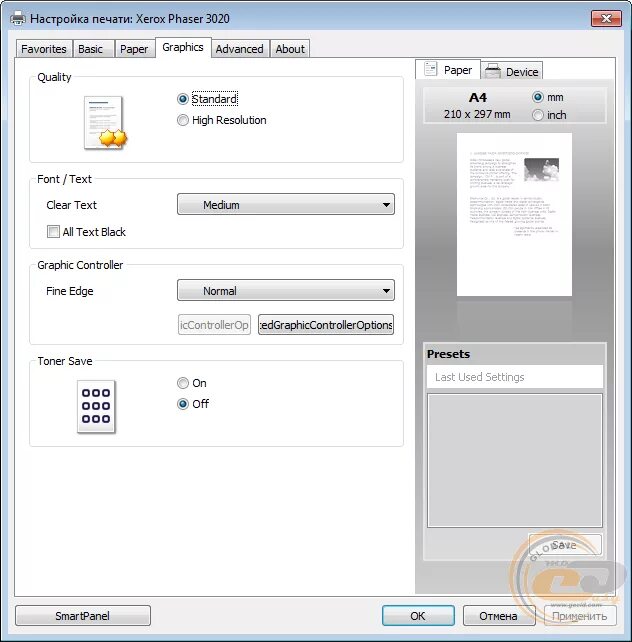Click the A4 210 x 297 mm label
Screen dimensions: 632x642
click(x=477, y=106)
